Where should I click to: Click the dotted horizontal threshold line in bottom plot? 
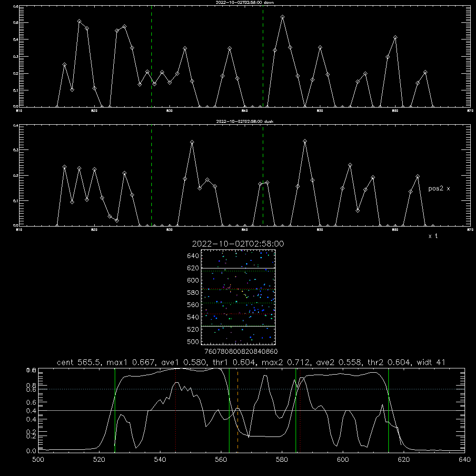[x=251, y=389]
